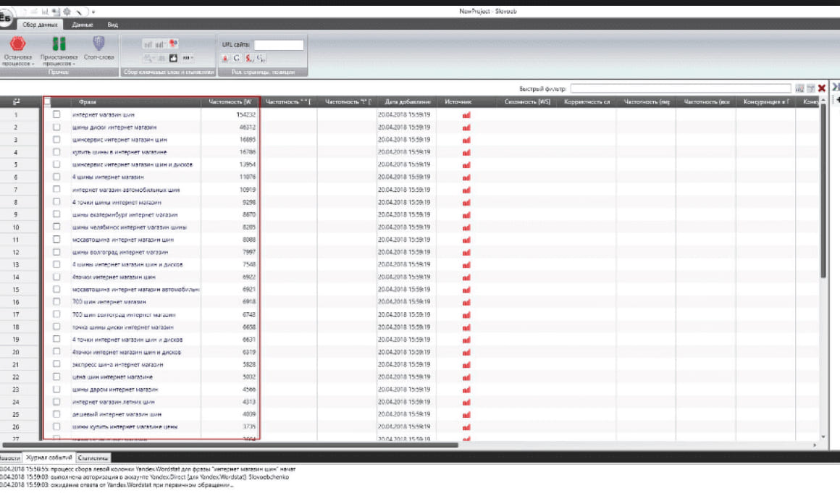
Task: Tick checkbox for 'интернет магазин шин' row
Action: pos(56,114)
